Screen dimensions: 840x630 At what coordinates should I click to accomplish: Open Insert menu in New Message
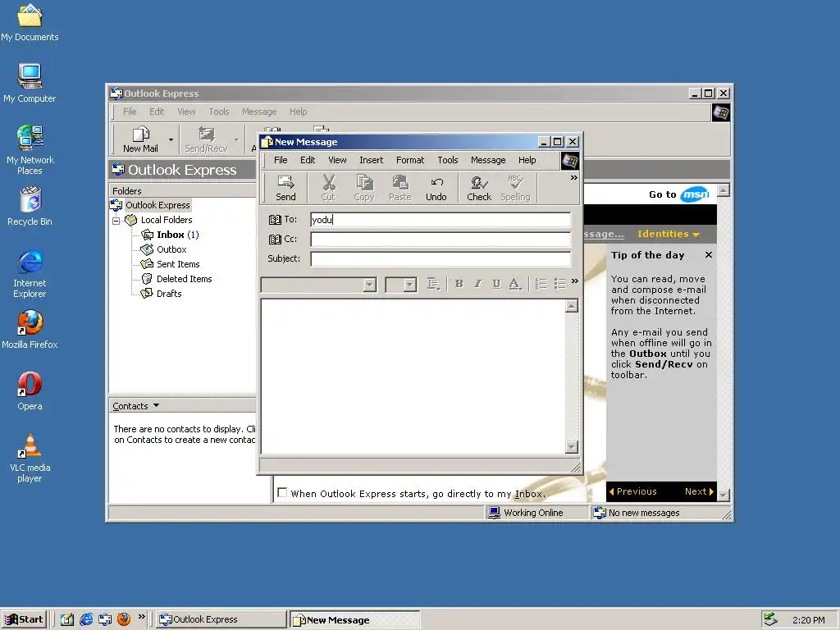point(372,160)
